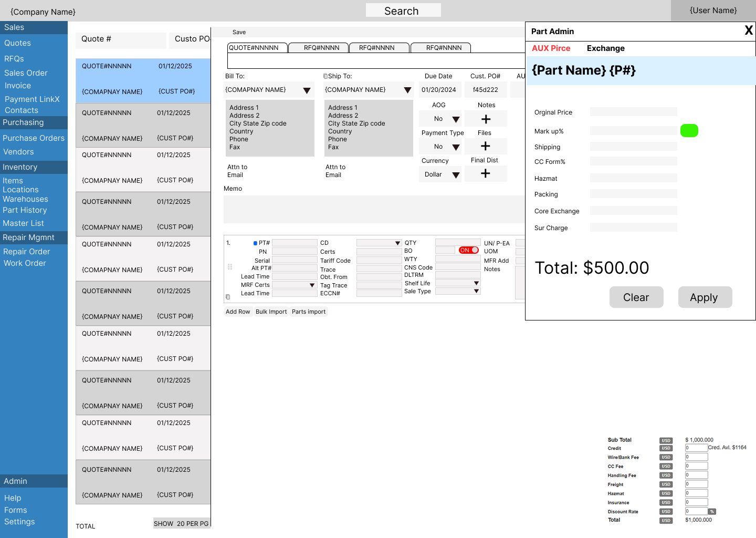Click the Bulk Import button
Screen dimensions: 756x538
271,312
